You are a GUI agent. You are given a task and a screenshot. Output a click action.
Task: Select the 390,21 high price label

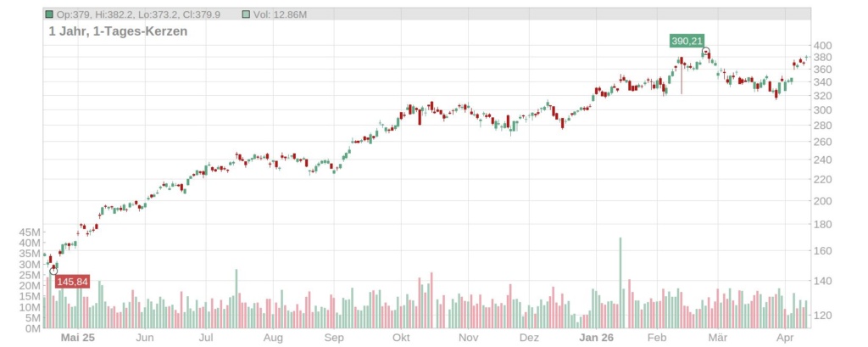point(687,41)
